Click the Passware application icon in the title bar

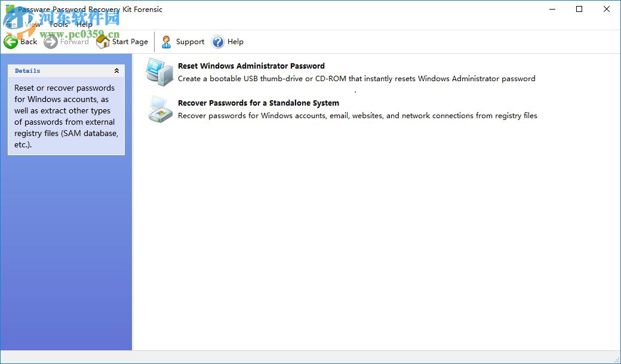[8, 10]
